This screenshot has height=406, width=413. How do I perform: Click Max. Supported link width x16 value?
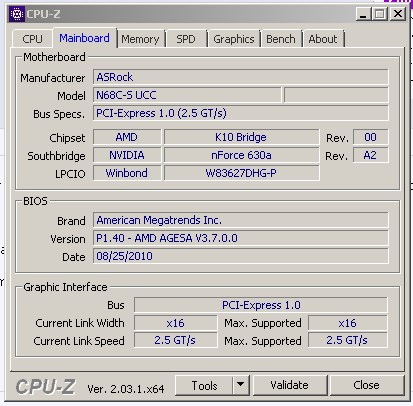coord(347,323)
